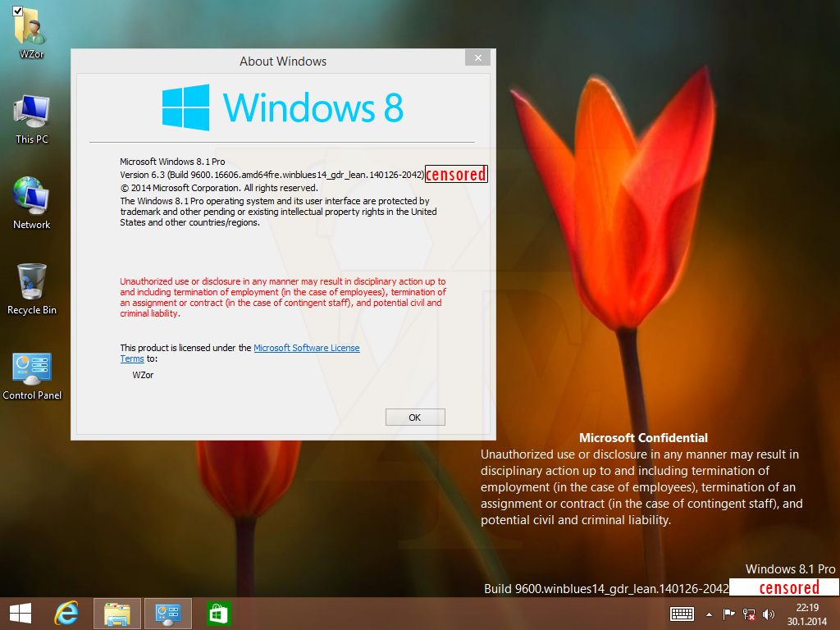Select the This PC desktop icon
This screenshot has height=630, width=840.
(32, 119)
